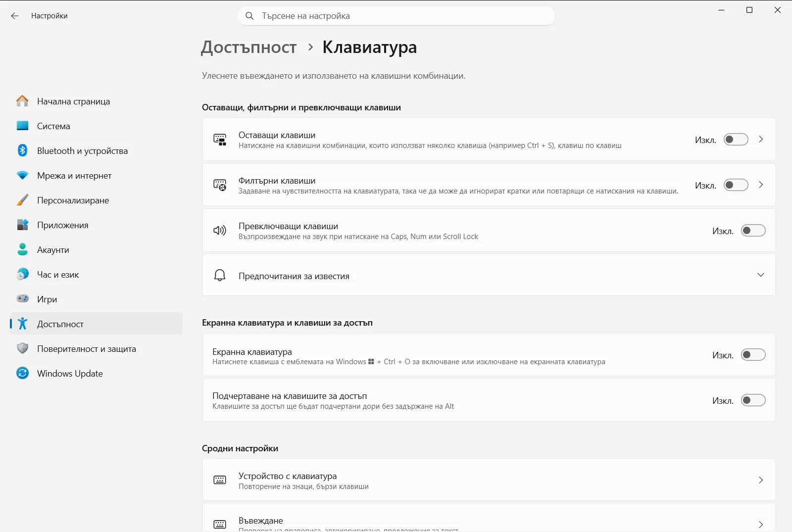The width and height of the screenshot is (792, 532).
Task: Go to Система settings section
Action: pos(96,126)
